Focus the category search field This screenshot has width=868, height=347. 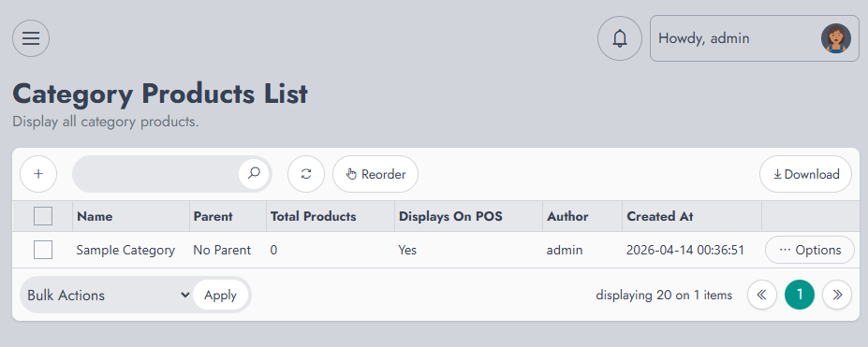point(156,174)
